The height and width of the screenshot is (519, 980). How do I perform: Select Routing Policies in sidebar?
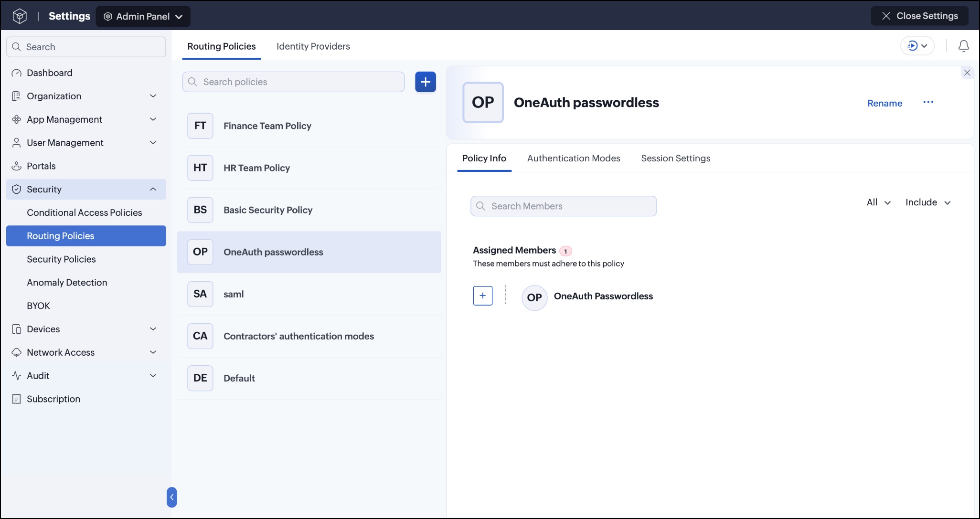[86, 236]
